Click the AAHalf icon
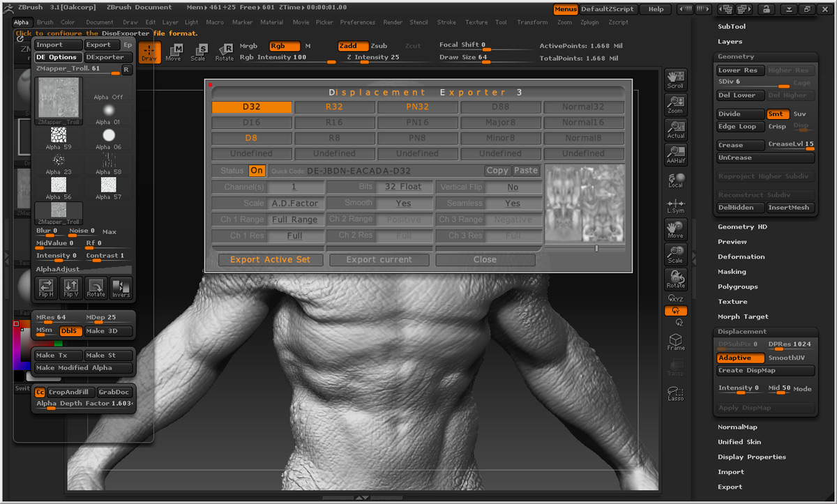Image resolution: width=837 pixels, height=504 pixels. point(675,154)
